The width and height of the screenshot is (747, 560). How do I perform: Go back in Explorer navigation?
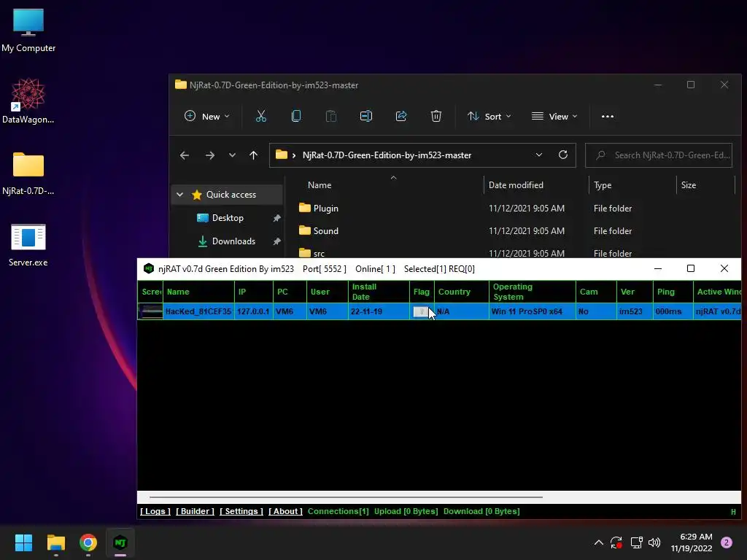[x=185, y=155]
